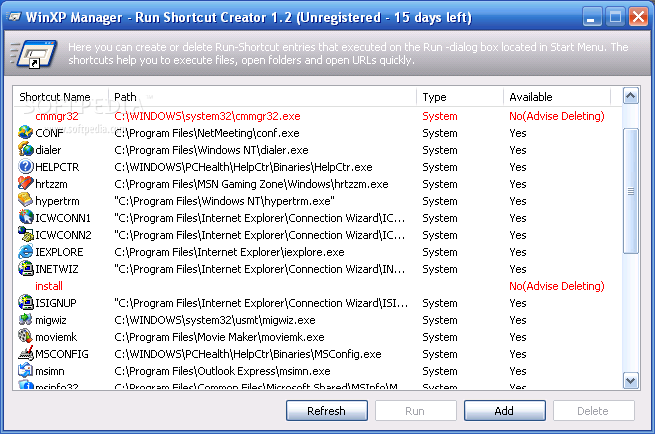Screen dimensions: 655x434
Task: Sort by Shortcut Name column header
Action: [61, 97]
